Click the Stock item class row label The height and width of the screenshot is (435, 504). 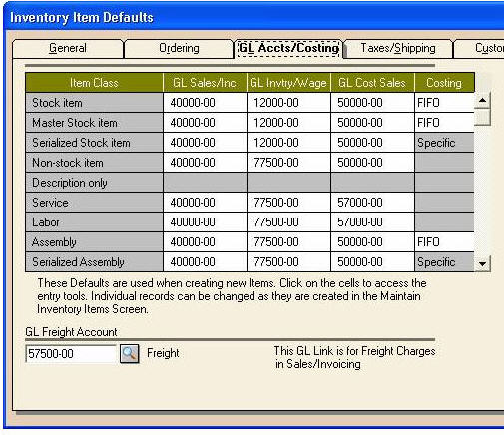(94, 103)
